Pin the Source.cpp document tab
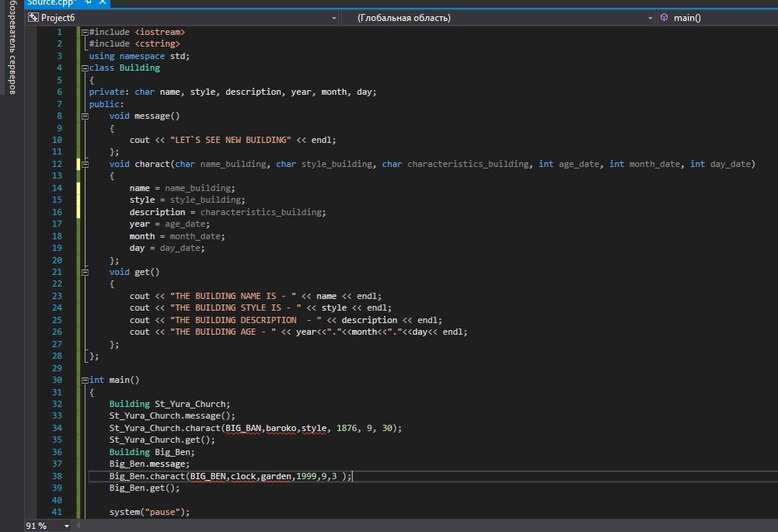778x532 pixels. [89, 3]
